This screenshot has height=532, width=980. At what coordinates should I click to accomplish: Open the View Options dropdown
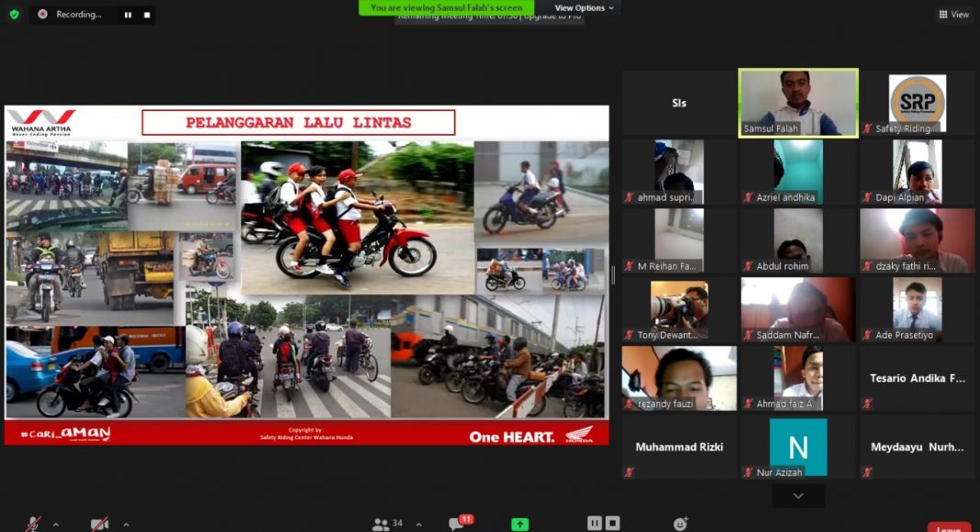coord(585,8)
